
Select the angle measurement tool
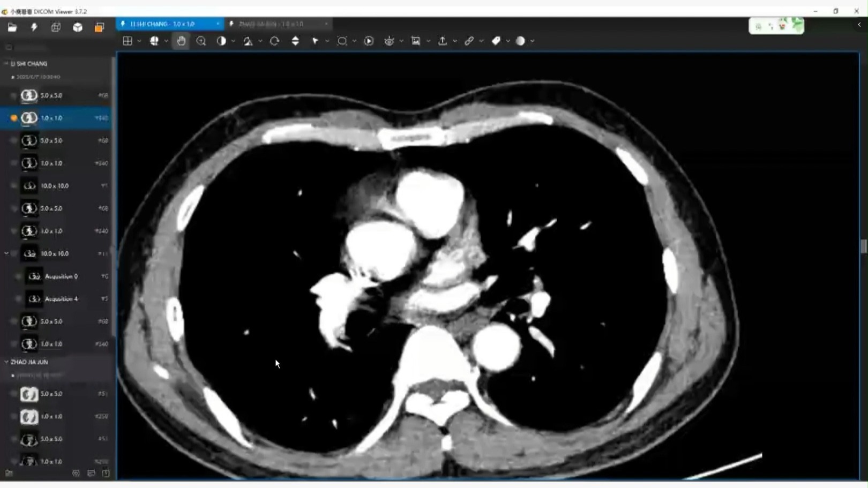tap(248, 41)
